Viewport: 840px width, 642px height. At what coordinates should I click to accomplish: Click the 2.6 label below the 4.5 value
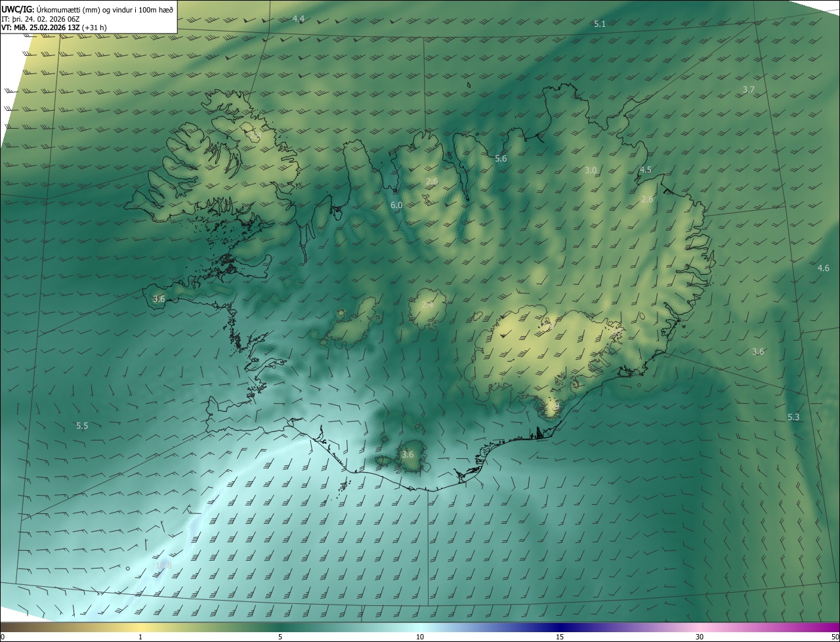647,200
